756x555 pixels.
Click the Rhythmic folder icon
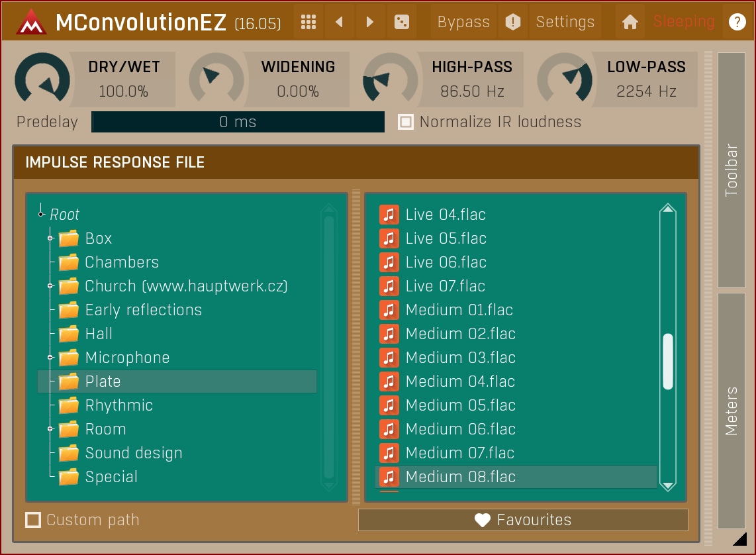coord(69,405)
